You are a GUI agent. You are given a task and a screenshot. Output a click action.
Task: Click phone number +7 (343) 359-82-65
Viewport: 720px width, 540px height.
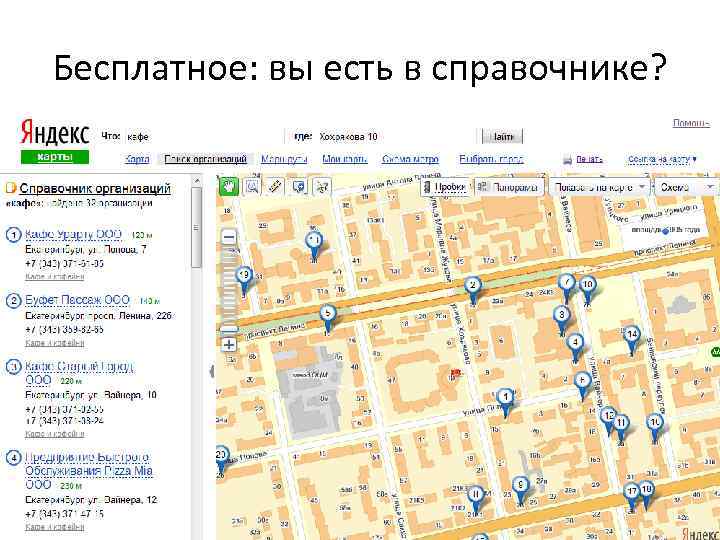coord(64,330)
